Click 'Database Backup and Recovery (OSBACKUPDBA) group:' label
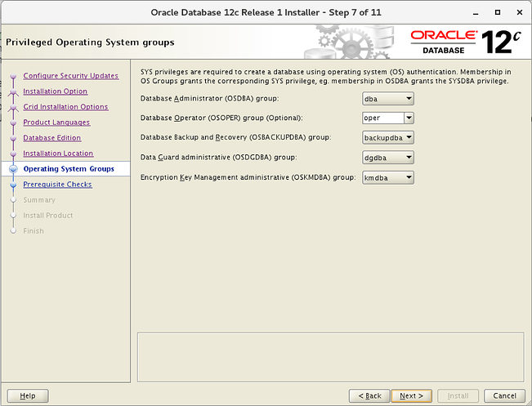The width and height of the screenshot is (532, 406). pyautogui.click(x=236, y=137)
